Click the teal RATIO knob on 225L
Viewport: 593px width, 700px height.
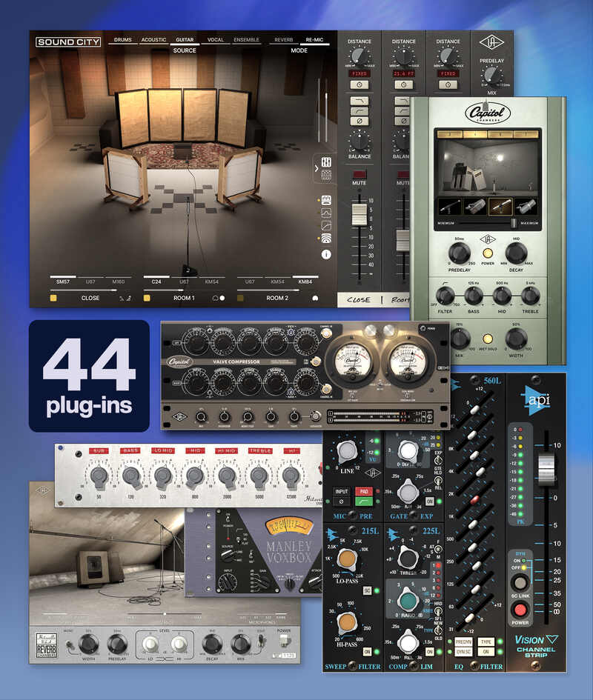(408, 600)
